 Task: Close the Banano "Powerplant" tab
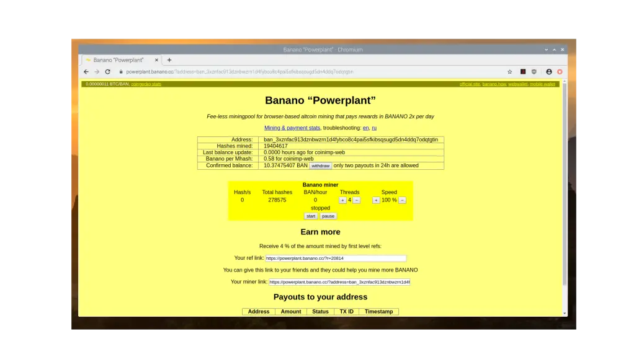[156, 60]
